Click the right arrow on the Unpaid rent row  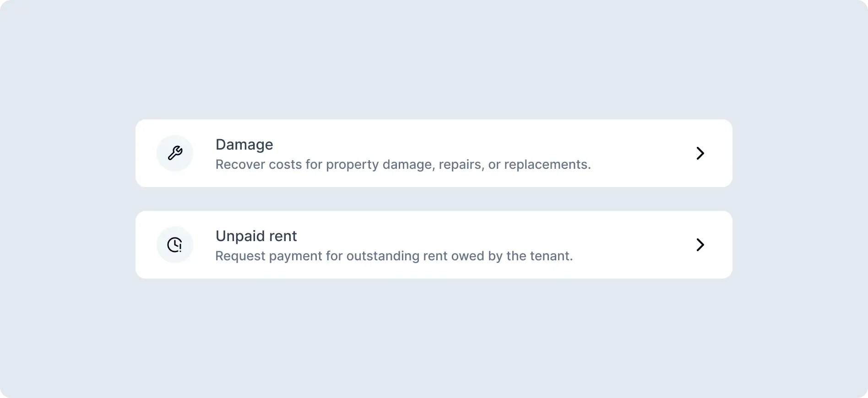(x=700, y=245)
